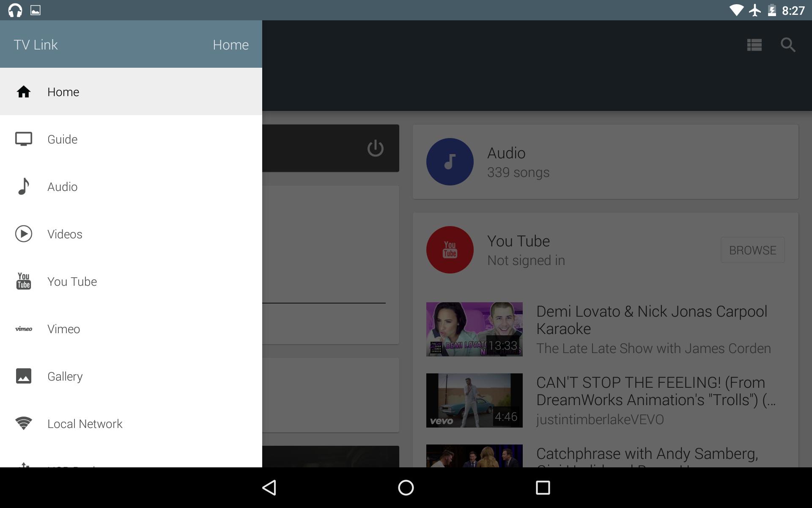Tap the Vimeo logo icon
Image resolution: width=812 pixels, height=508 pixels.
(x=24, y=329)
